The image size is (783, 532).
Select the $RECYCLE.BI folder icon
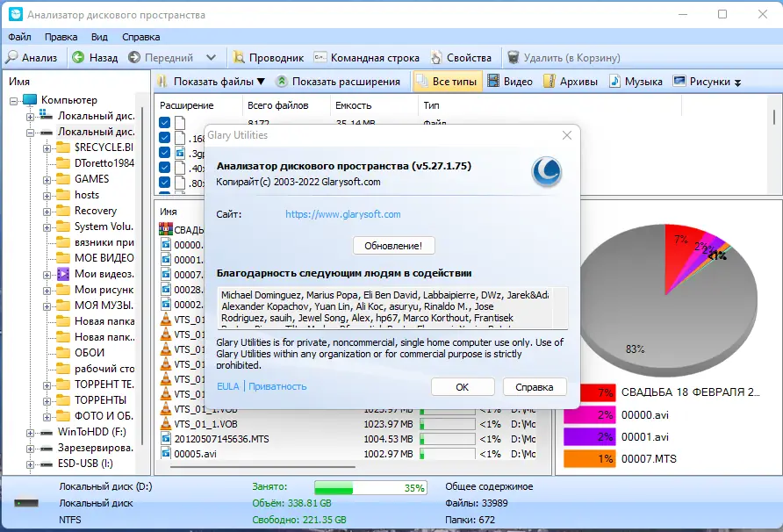pos(63,147)
